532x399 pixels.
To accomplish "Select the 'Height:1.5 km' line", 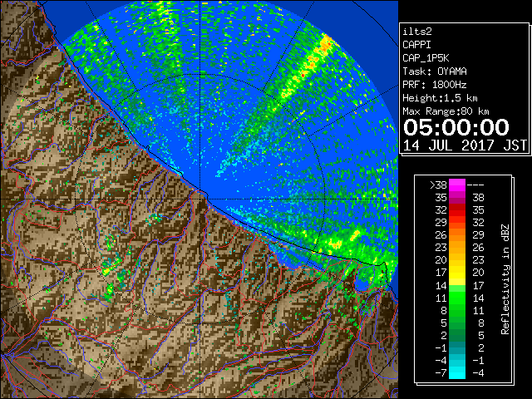I will pos(440,98).
